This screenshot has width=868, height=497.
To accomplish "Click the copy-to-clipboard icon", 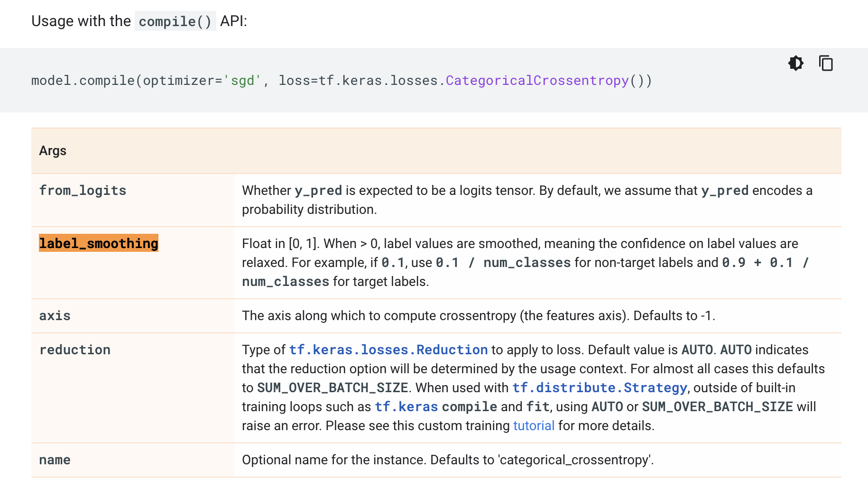I will click(x=826, y=63).
